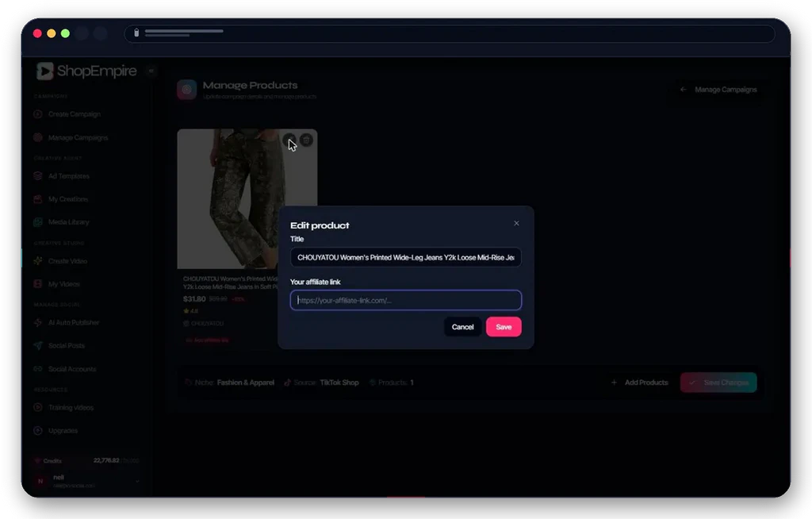Click the product Title input field

(405, 257)
